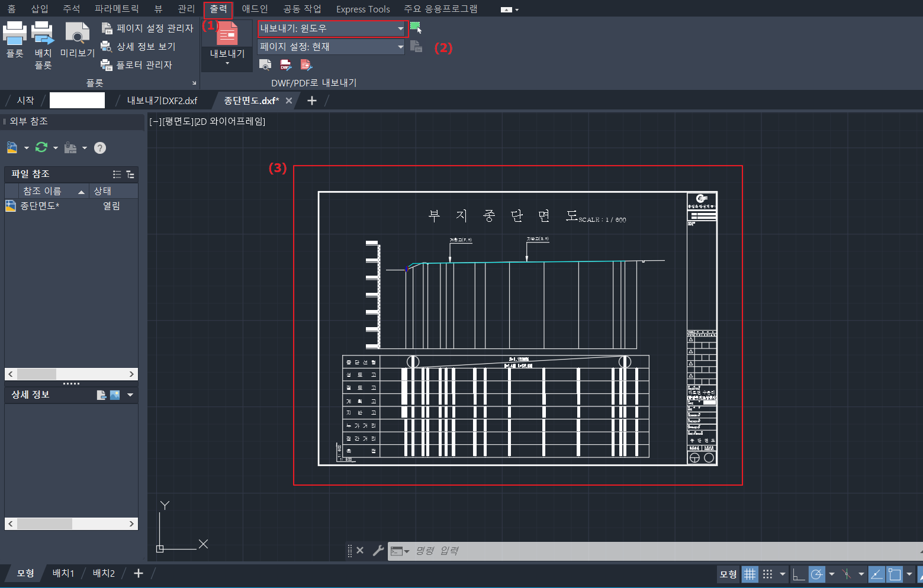Click the change path icon with paperclip

click(70, 147)
